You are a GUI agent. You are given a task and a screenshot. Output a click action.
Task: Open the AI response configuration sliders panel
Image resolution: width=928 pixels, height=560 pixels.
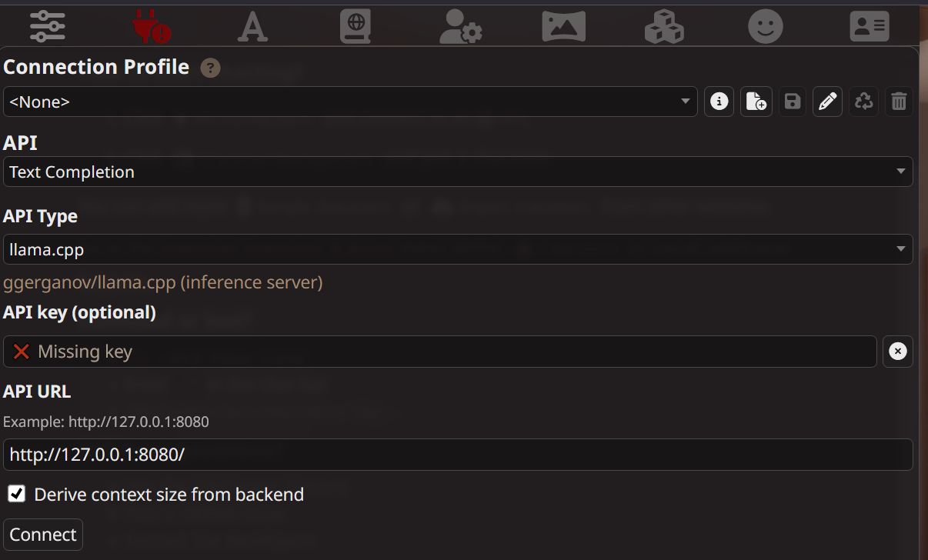click(x=48, y=26)
